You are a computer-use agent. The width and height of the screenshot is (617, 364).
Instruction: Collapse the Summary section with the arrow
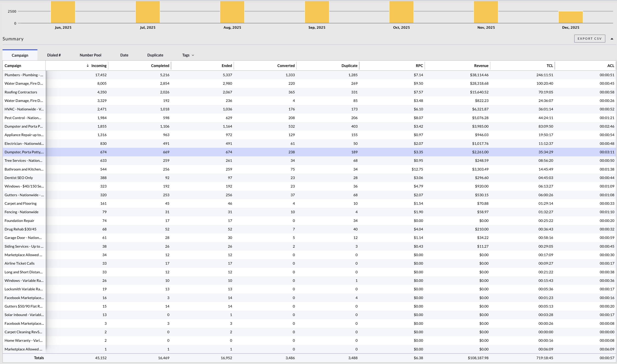click(611, 39)
